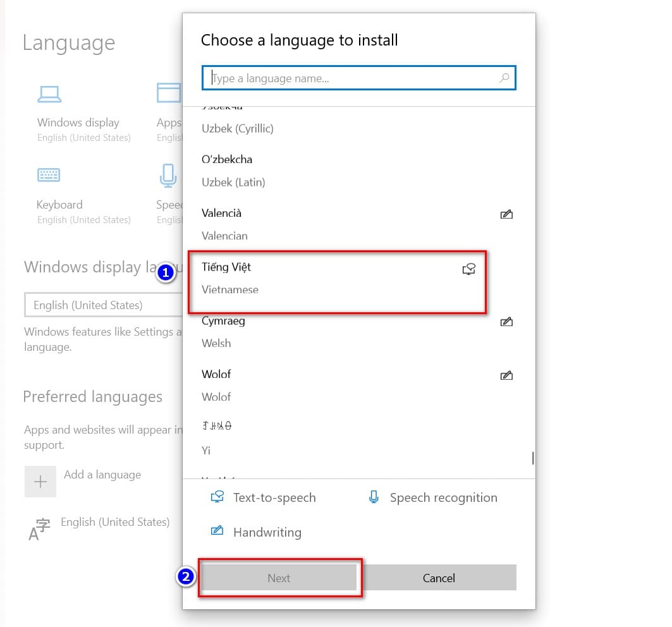The width and height of the screenshot is (672, 627).
Task: Select Tiếng Việt Vietnamese from the list
Action: [338, 279]
